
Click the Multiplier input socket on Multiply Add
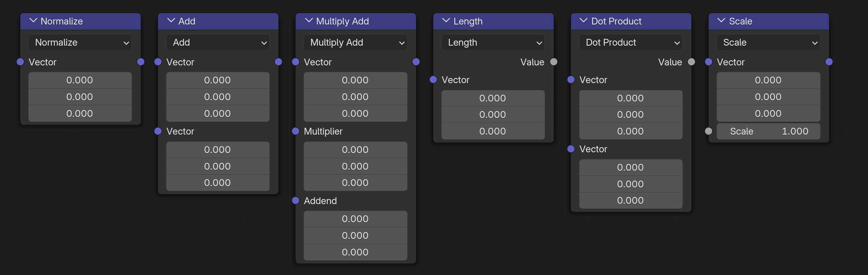click(x=296, y=131)
